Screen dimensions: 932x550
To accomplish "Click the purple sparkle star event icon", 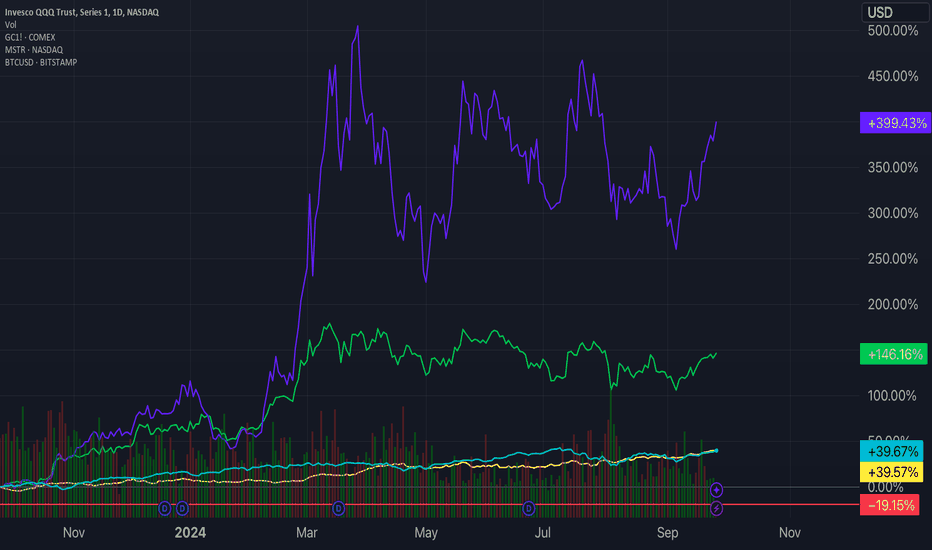I will point(716,490).
